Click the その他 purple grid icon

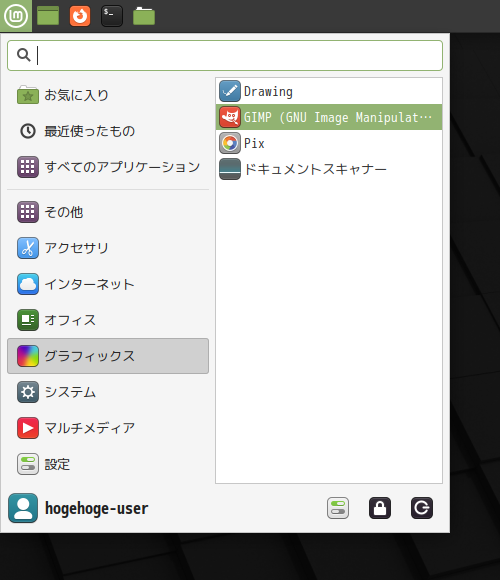[x=28, y=212]
